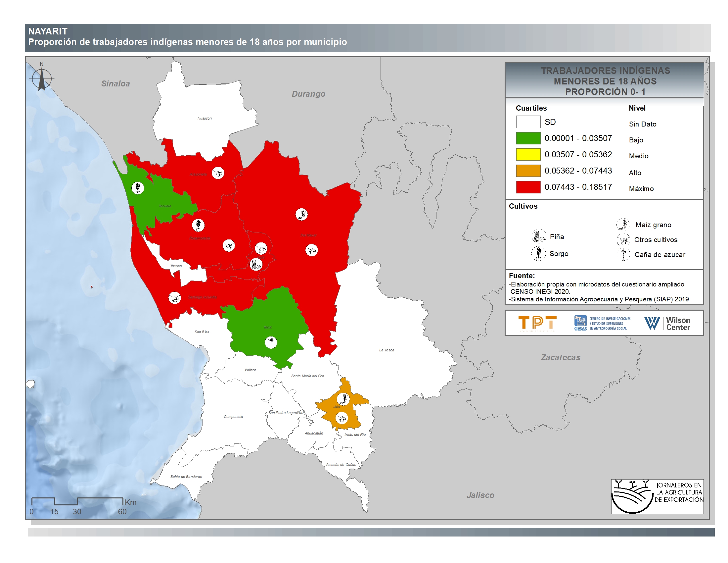The height and width of the screenshot is (563, 728).
Task: Click the Caña de azucar legend icon
Action: [623, 254]
